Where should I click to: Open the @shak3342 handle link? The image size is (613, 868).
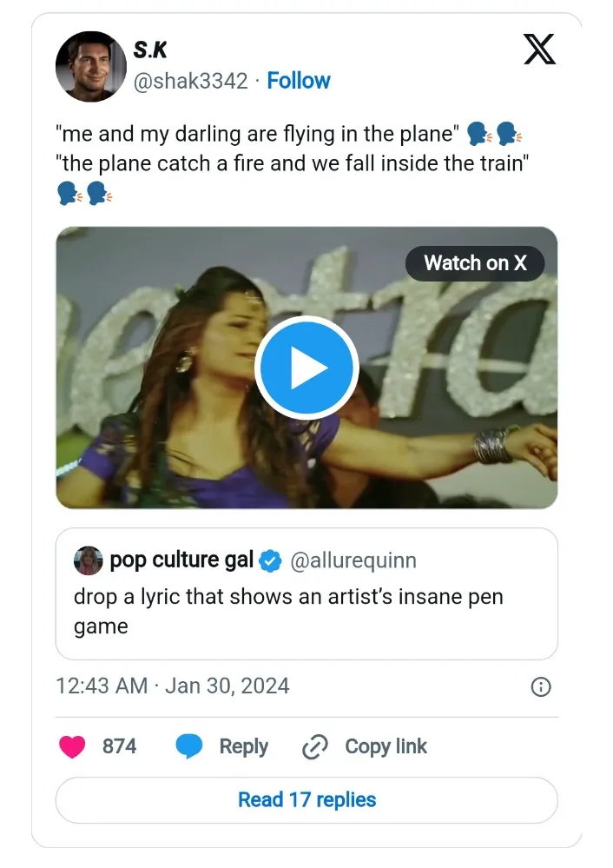[x=192, y=81]
